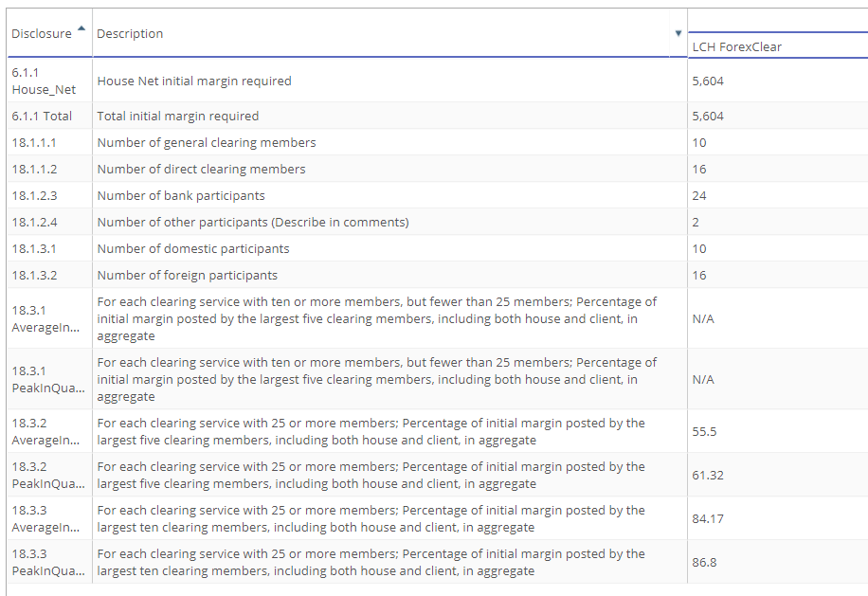Sort by the Disclosure column arrow

(x=81, y=28)
